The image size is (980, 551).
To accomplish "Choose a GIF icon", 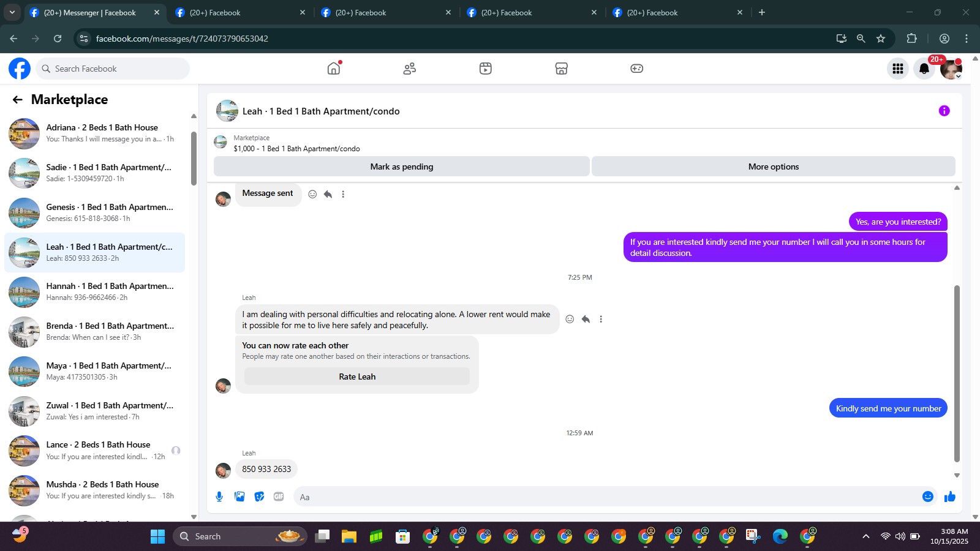I will pos(279,497).
